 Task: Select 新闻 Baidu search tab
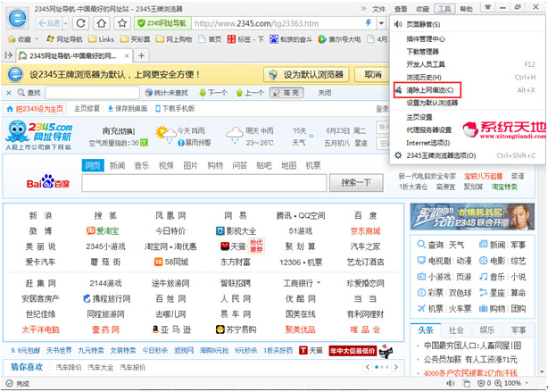(x=117, y=165)
